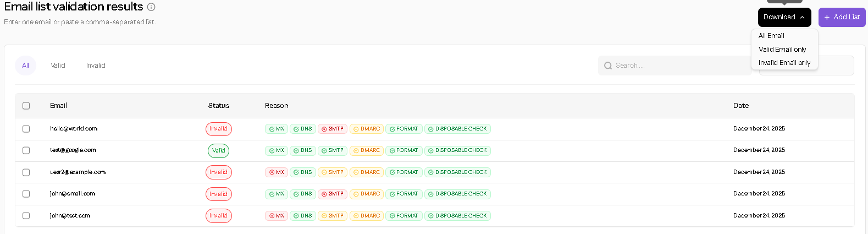Image resolution: width=868 pixels, height=234 pixels.
Task: Collapse the Download dropdown button
Action: 784,17
